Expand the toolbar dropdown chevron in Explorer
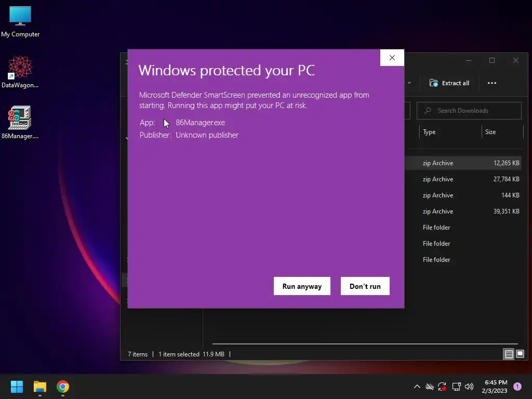 pyautogui.click(x=409, y=83)
